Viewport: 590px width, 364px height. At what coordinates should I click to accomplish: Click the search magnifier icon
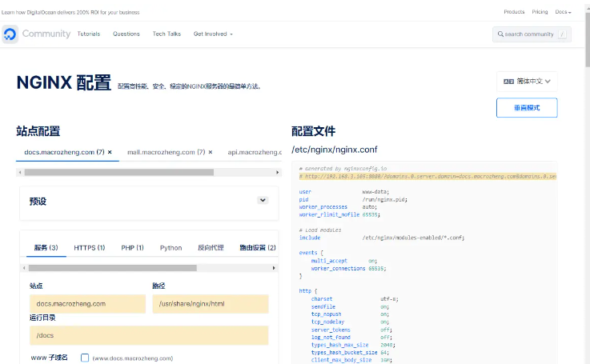[500, 34]
